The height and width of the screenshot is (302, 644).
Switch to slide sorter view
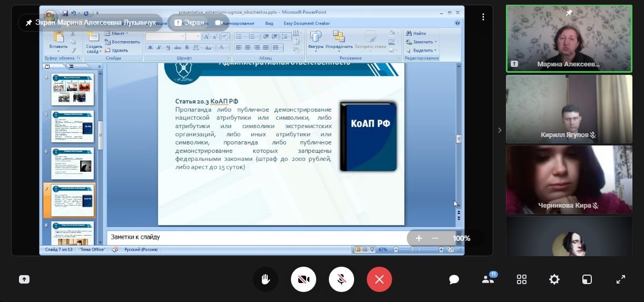[365, 249]
